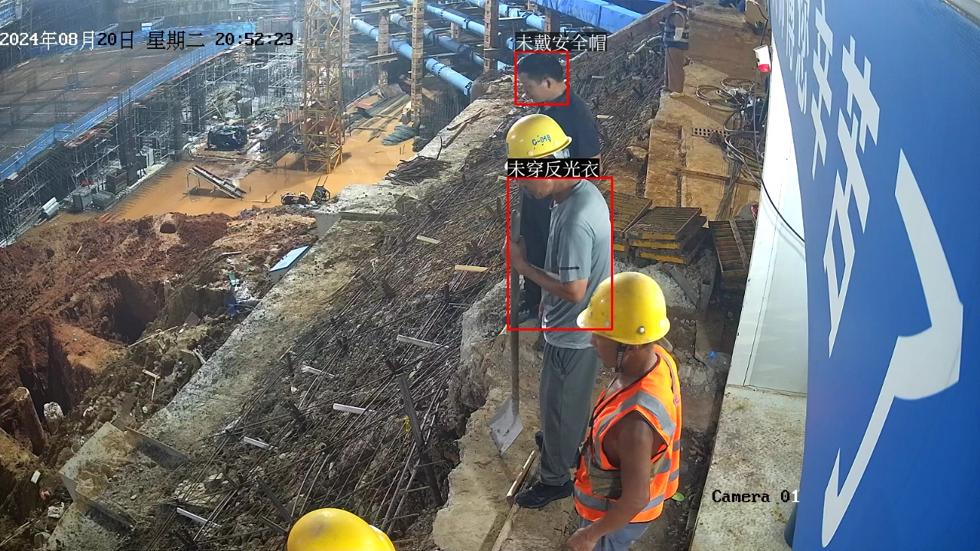Click the 未戴安全帽 detection label
Screen dimensions: 980x551
[x=560, y=43]
